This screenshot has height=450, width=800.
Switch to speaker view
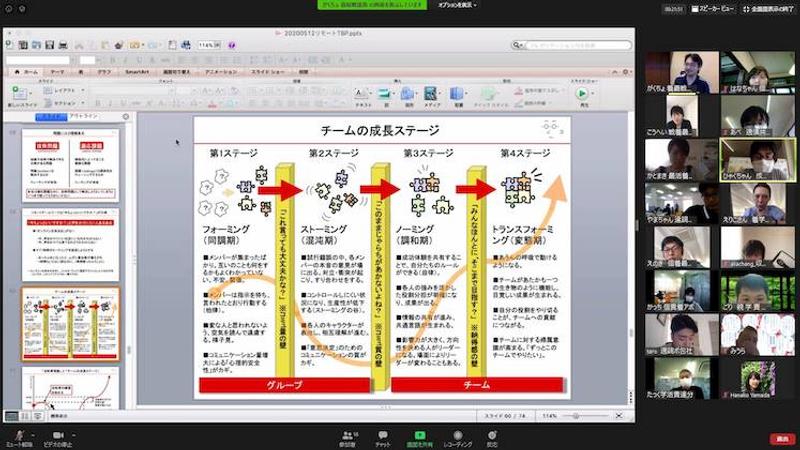713,9
